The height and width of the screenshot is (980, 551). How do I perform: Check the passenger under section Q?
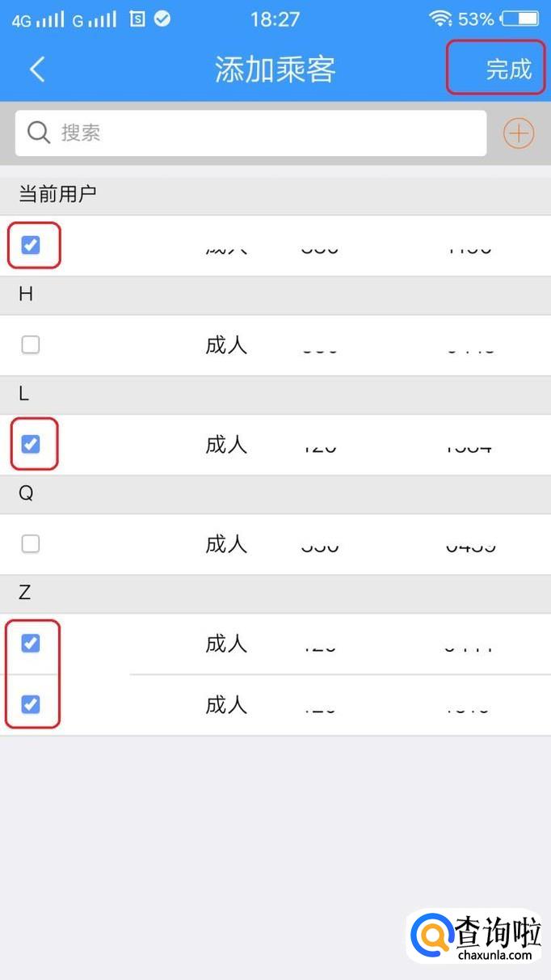[x=31, y=544]
